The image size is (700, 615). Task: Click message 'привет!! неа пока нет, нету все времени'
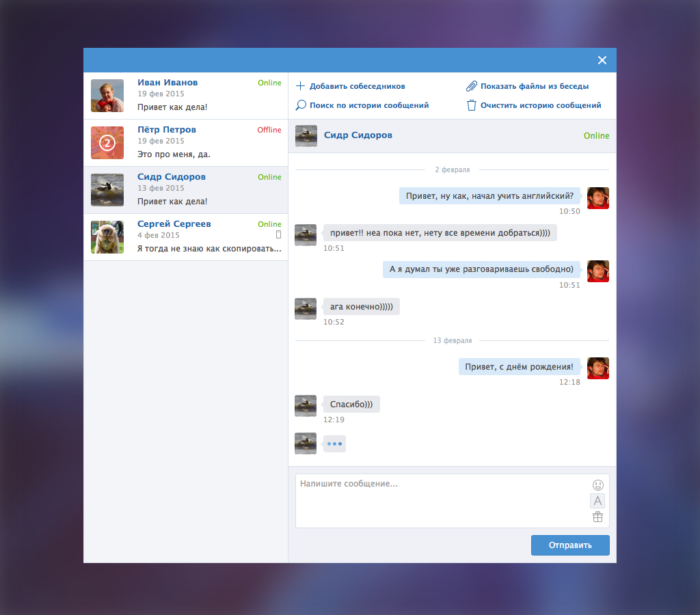(x=440, y=233)
